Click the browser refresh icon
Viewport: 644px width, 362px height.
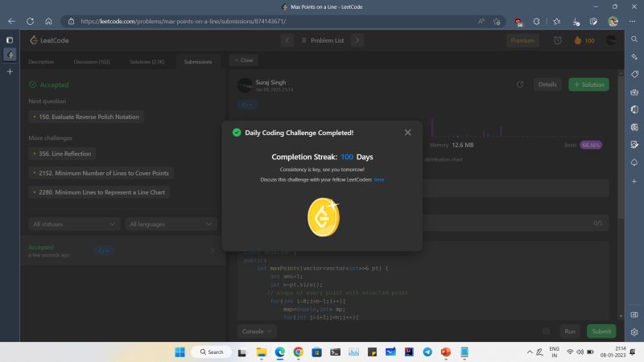(29, 21)
